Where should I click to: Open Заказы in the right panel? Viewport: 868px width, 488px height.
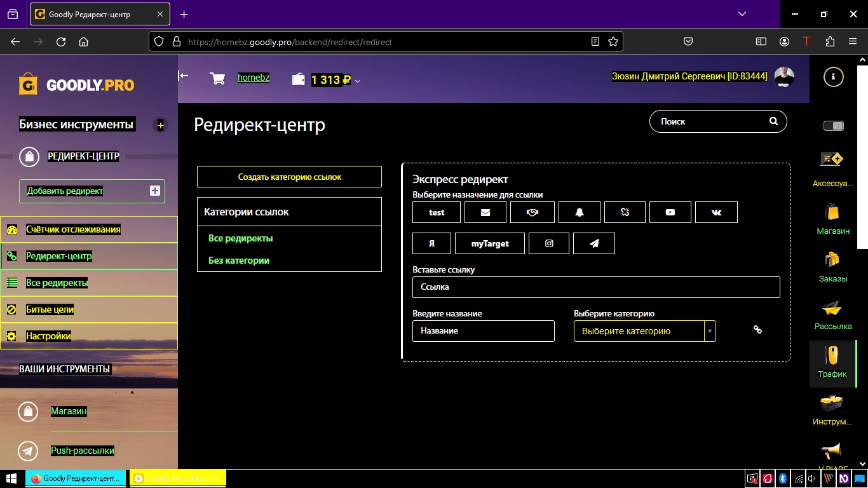(832, 266)
